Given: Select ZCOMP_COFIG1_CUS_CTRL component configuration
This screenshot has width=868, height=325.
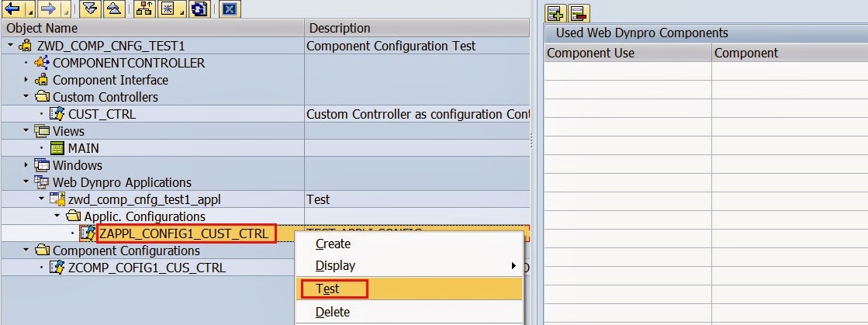Looking at the screenshot, I should pos(147,268).
